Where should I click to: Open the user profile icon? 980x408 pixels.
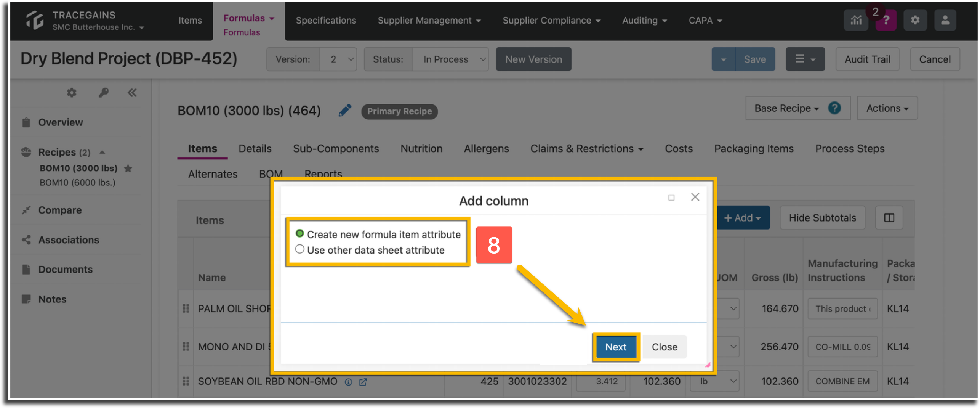coord(945,20)
